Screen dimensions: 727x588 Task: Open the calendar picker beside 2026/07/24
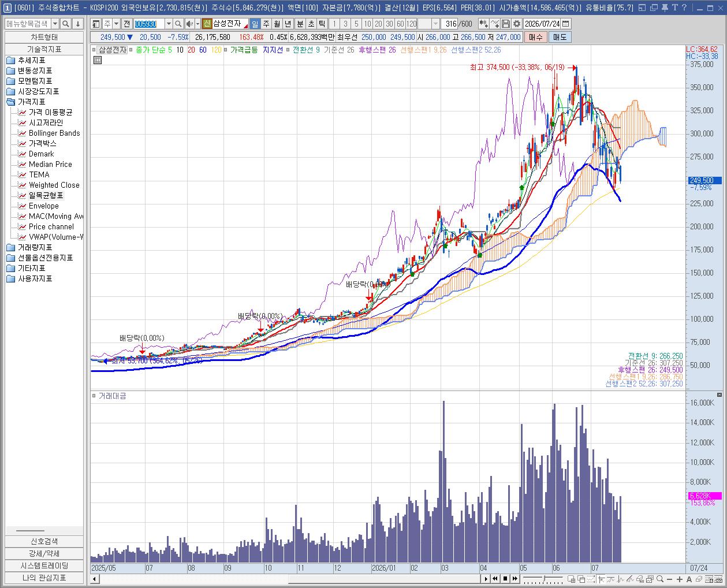point(565,24)
